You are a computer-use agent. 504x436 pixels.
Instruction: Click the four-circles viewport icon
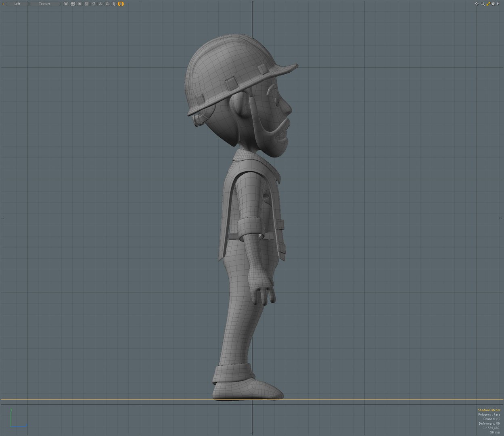pos(73,4)
